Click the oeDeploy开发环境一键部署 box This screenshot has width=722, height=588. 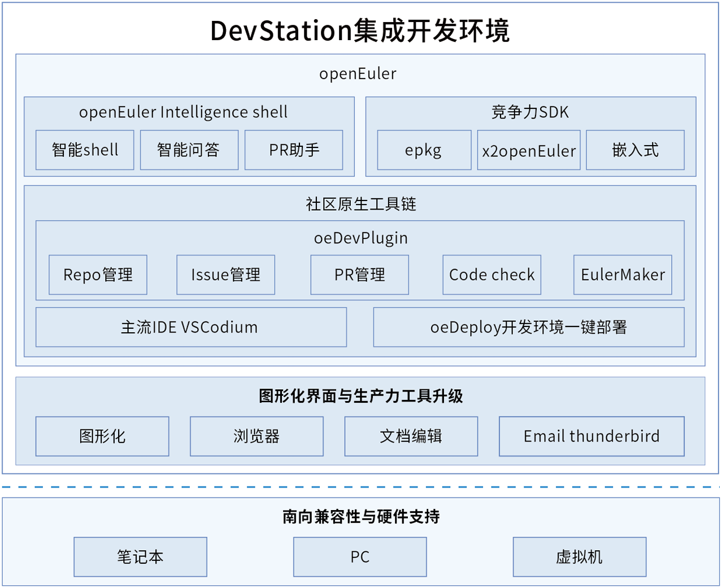pyautogui.click(x=529, y=327)
